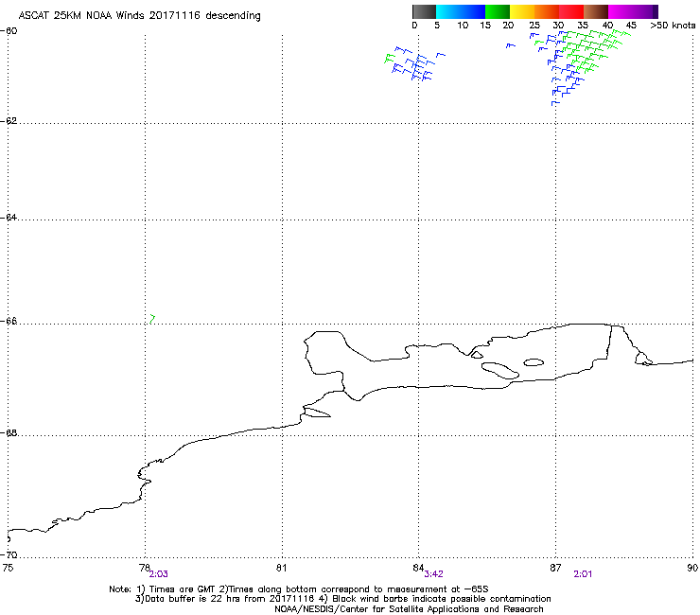Choose the orange 25-30 knots color bar segment
700x615 pixels.
[x=547, y=11]
